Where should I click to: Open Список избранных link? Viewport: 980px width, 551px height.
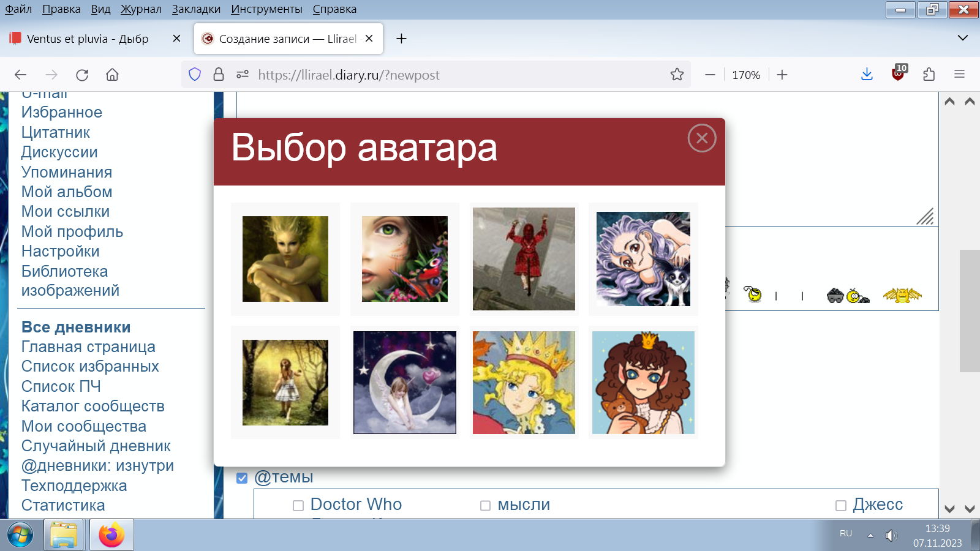(x=90, y=366)
